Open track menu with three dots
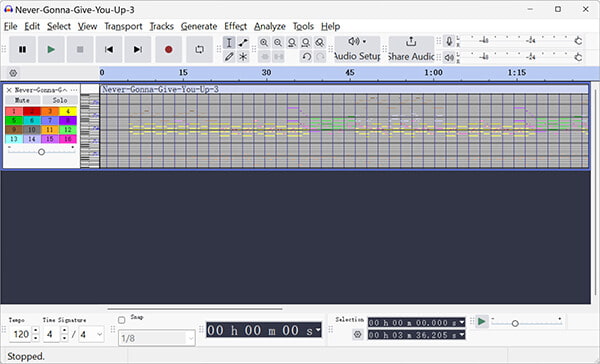 tap(74, 90)
